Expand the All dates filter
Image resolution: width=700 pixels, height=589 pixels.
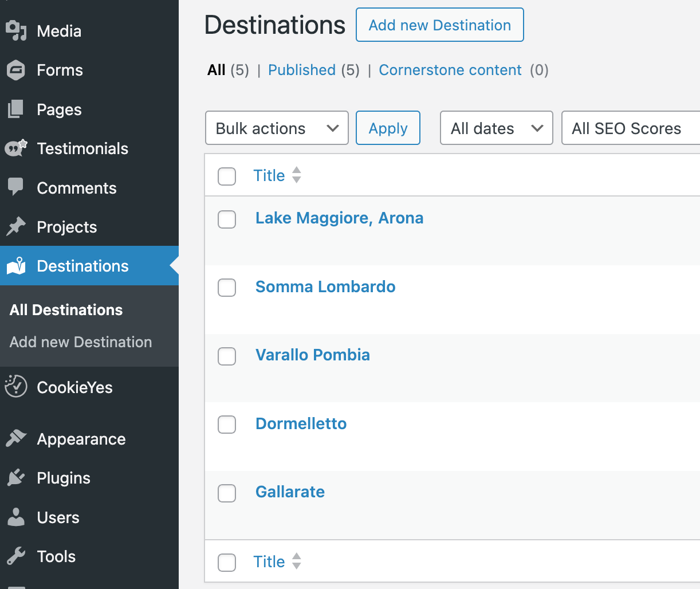496,128
